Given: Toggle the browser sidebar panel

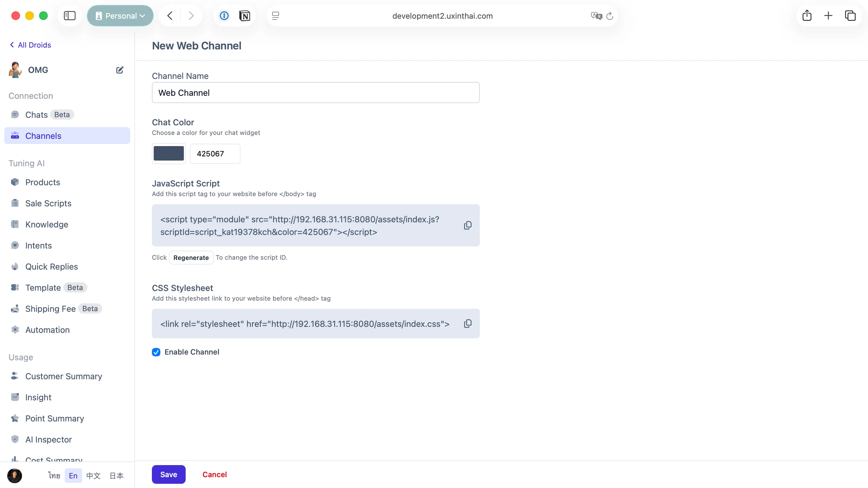Looking at the screenshot, I should coord(69,15).
